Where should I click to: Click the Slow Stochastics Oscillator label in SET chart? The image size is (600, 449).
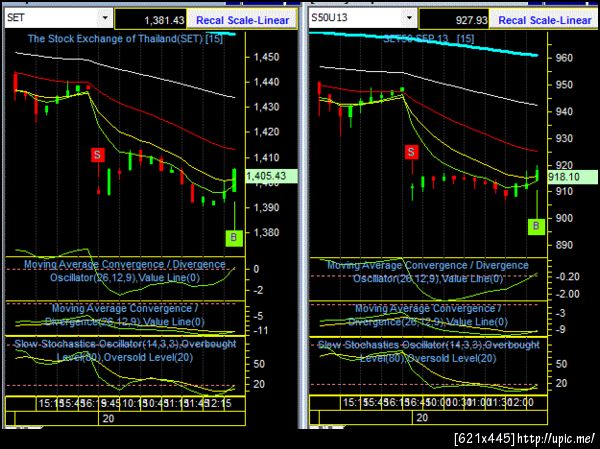click(125, 351)
